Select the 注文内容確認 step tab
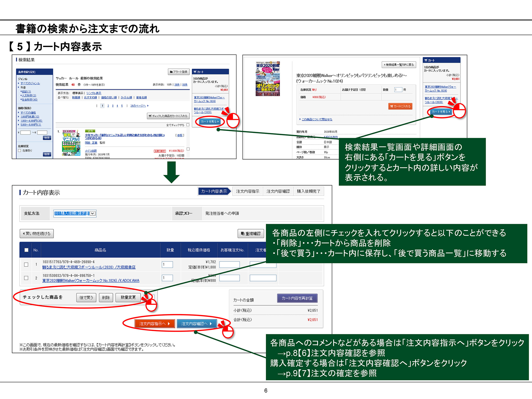 tap(278, 191)
